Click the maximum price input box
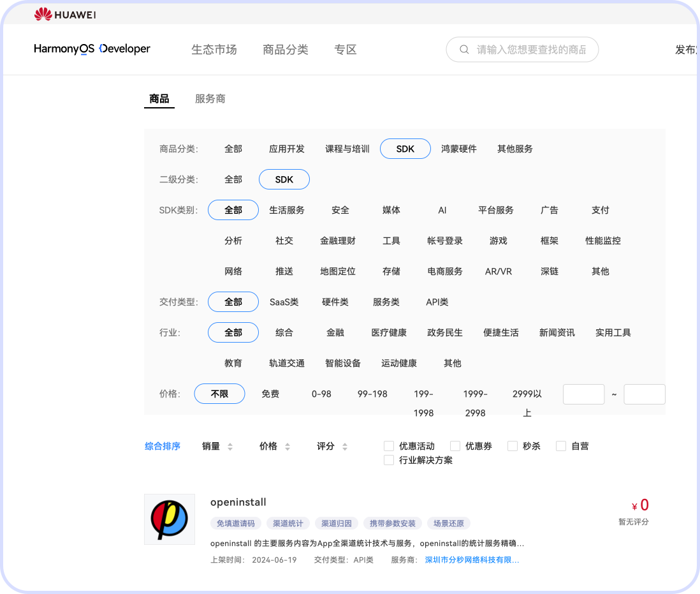Viewport: 700px width, 594px height. [644, 394]
